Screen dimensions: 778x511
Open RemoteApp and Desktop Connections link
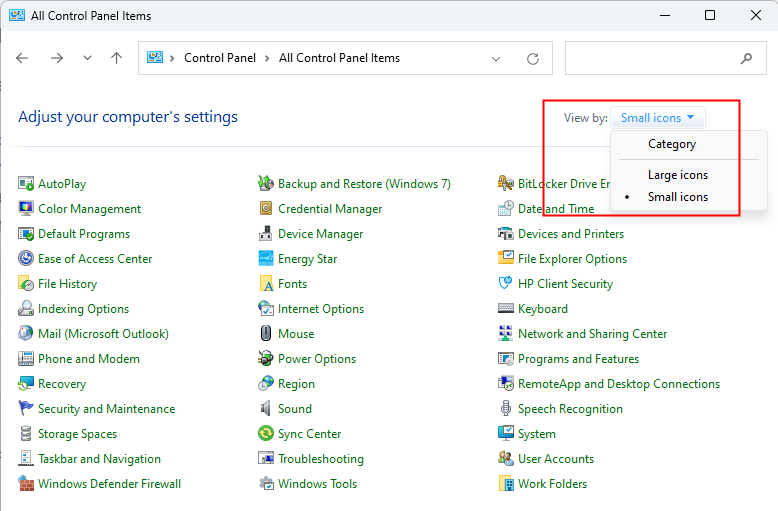click(x=619, y=384)
